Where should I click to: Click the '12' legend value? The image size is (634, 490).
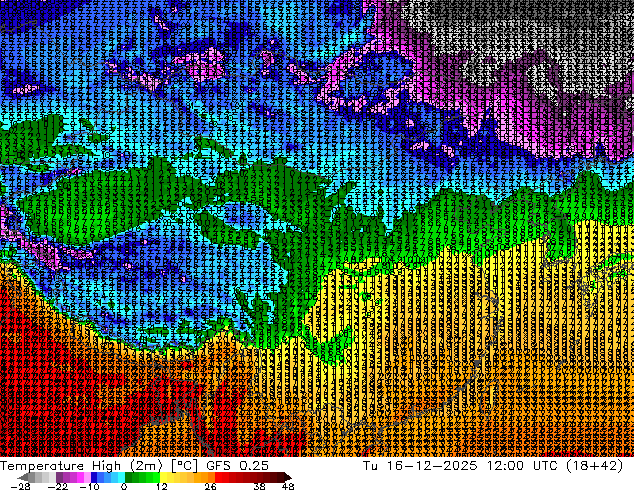162,486
